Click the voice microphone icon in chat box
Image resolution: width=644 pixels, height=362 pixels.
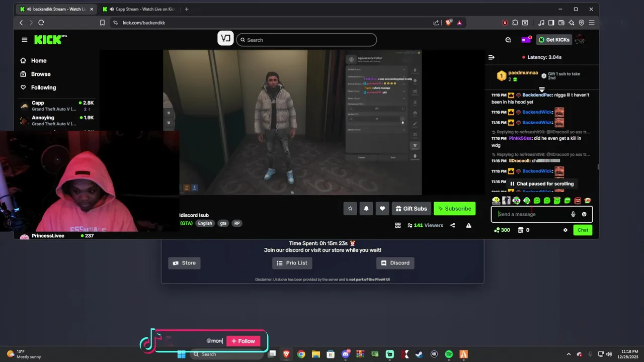click(x=573, y=214)
